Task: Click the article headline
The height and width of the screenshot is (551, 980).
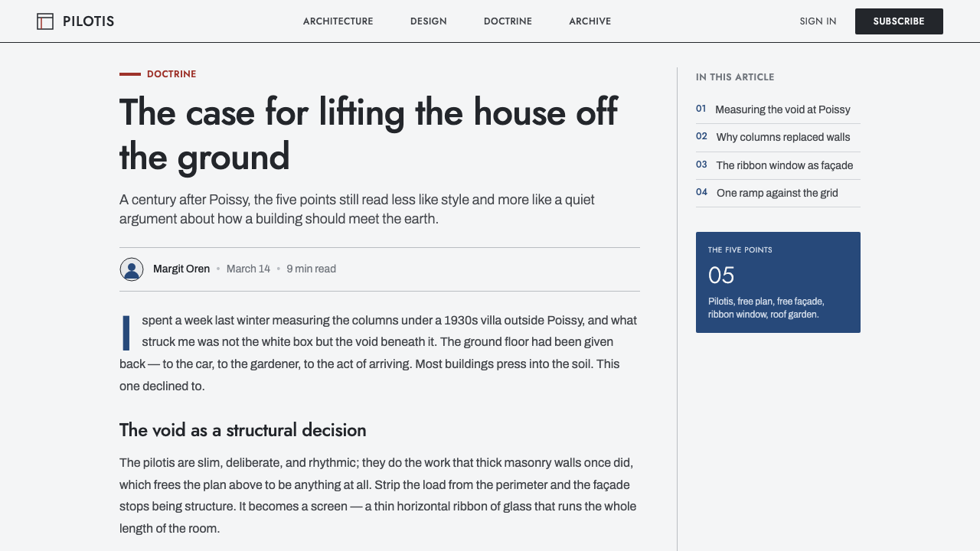Action: click(x=368, y=134)
